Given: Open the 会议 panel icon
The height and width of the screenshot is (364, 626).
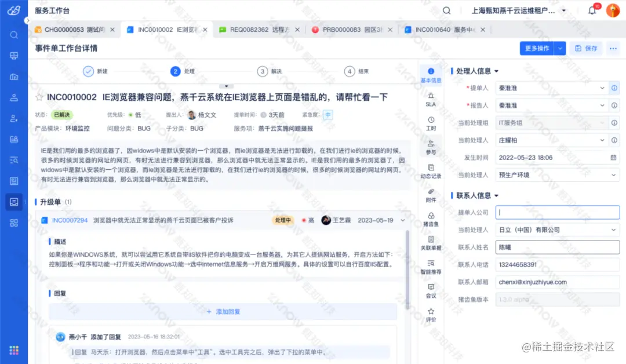Looking at the screenshot, I should pyautogui.click(x=430, y=291).
